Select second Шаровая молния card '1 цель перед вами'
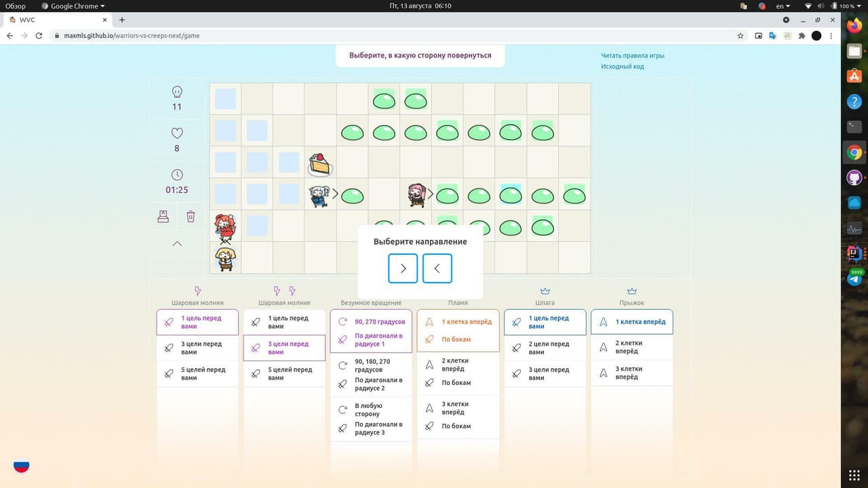 click(284, 322)
